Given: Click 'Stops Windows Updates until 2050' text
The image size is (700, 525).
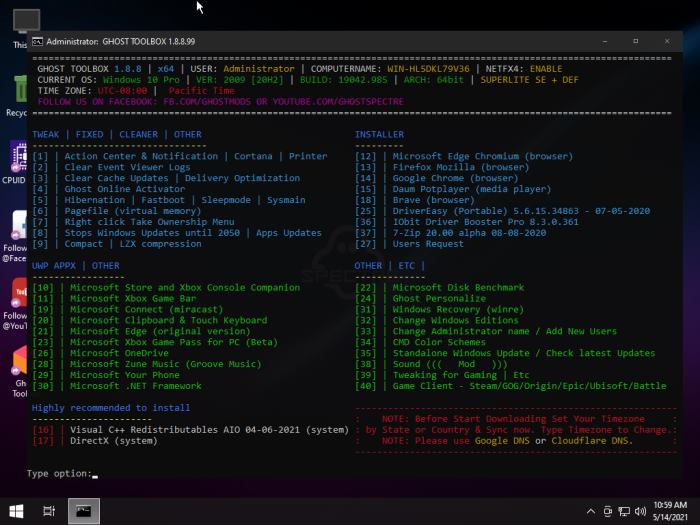Looking at the screenshot, I should click(x=152, y=233).
